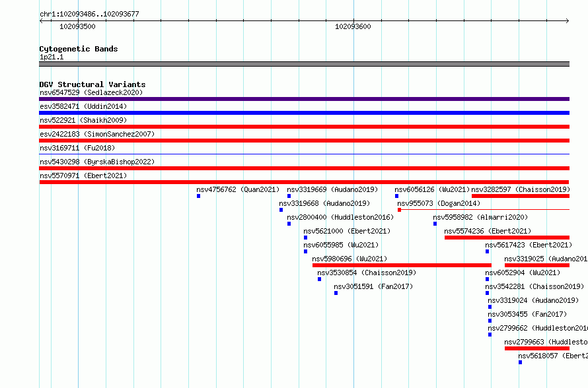Open the esv2422183 (SimonSanchez2007) label
Image resolution: width=588 pixels, height=388 pixels.
coord(97,134)
